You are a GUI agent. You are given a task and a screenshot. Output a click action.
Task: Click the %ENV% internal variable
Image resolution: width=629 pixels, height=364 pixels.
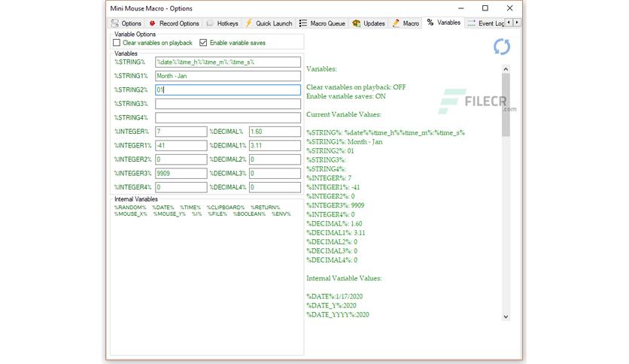[281, 214]
